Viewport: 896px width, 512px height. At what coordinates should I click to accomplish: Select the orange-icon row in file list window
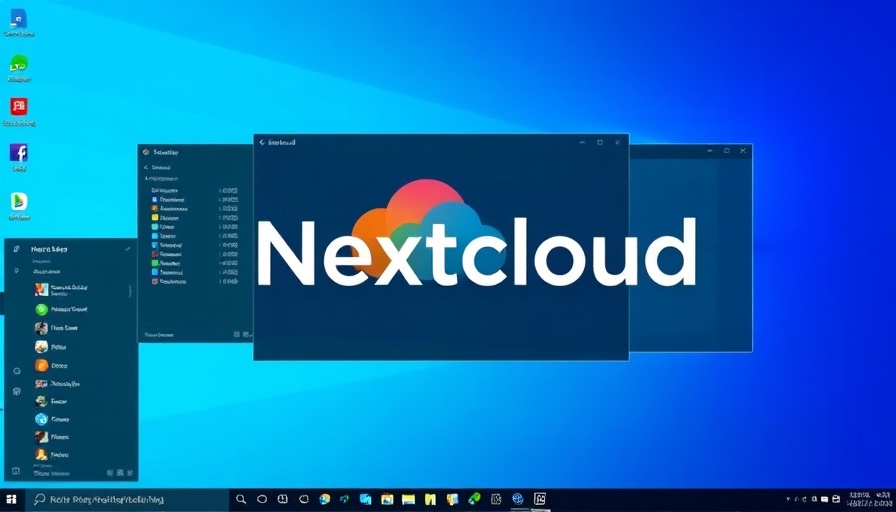[x=195, y=209]
